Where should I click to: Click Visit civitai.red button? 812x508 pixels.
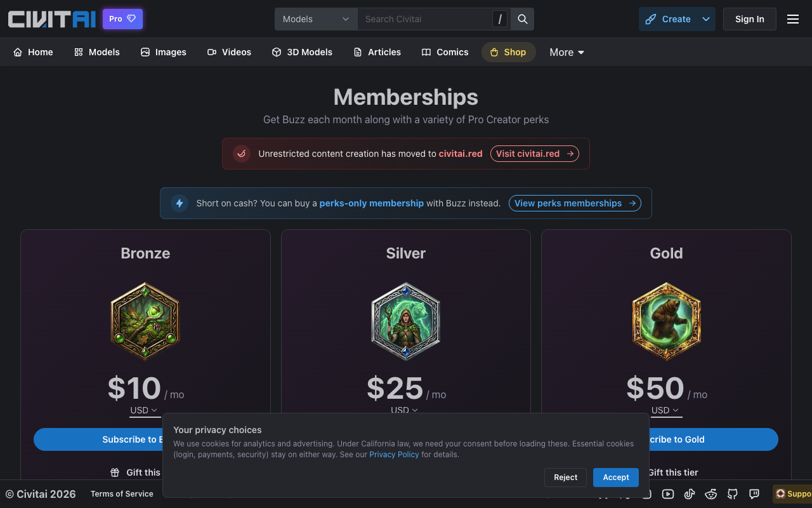pyautogui.click(x=534, y=154)
